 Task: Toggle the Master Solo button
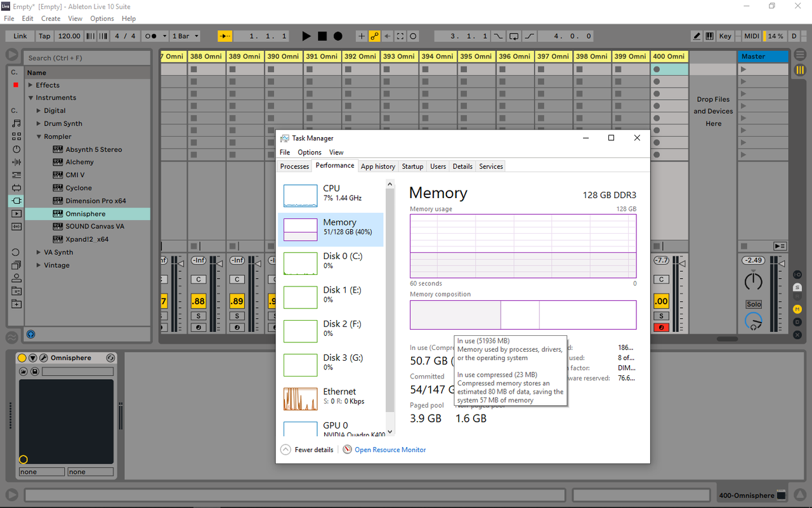pos(754,304)
